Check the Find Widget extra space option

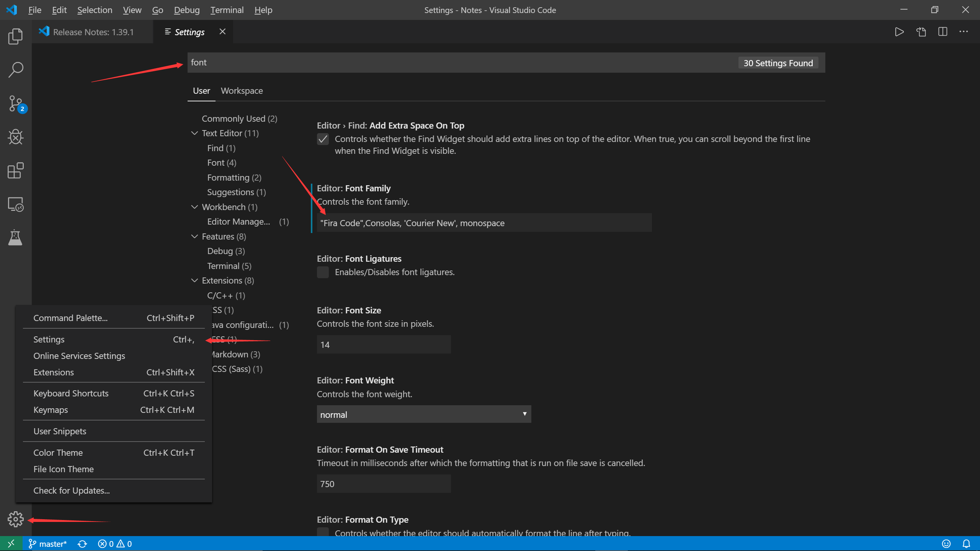(323, 139)
